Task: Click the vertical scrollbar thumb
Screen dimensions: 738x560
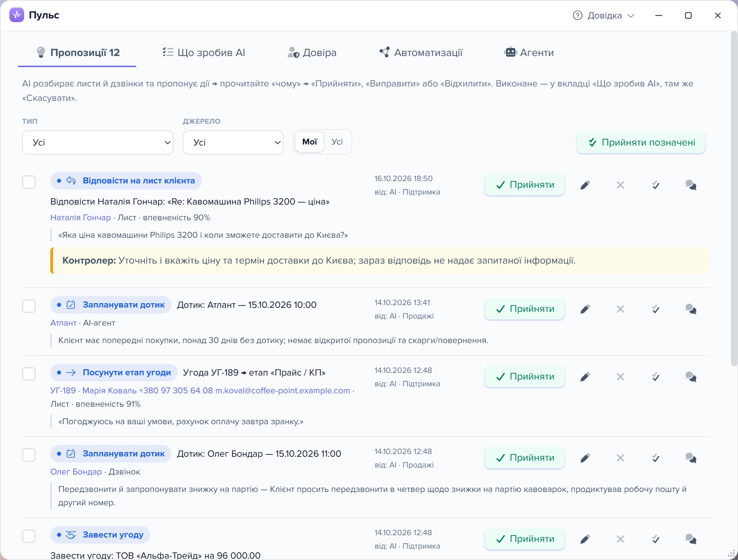Action: (x=734, y=198)
